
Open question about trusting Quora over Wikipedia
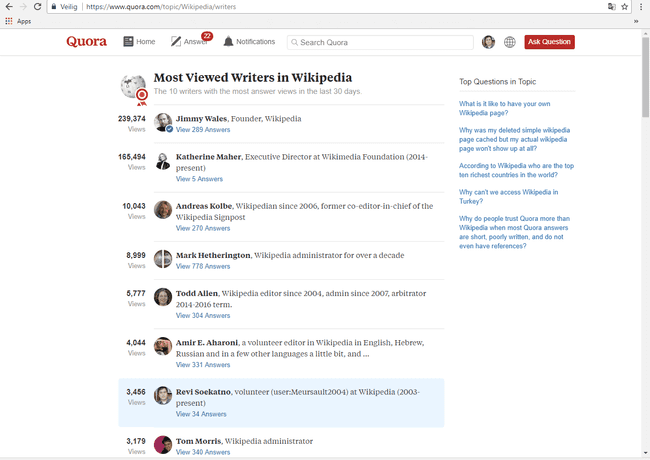514,232
